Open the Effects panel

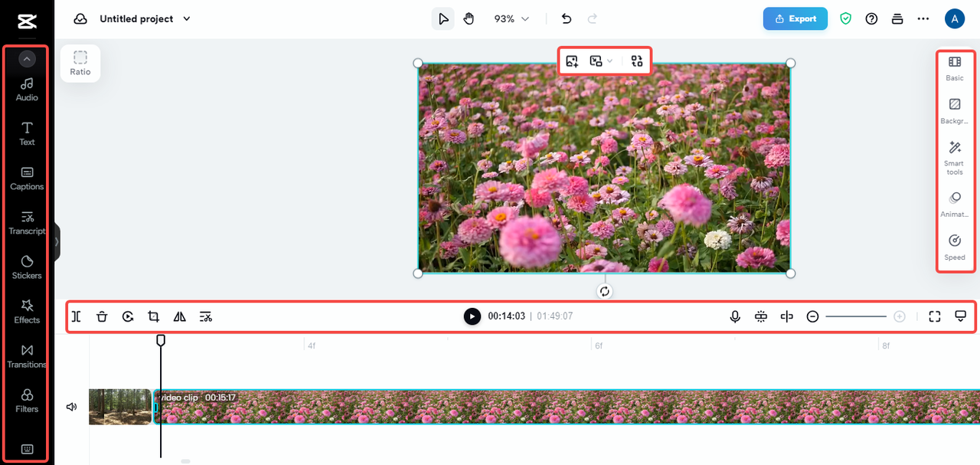27,311
